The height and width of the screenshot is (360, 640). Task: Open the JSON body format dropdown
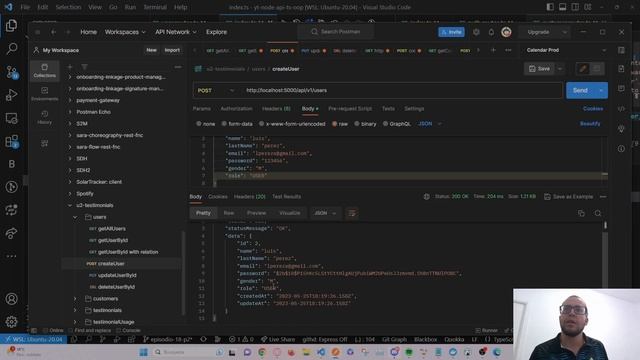click(x=430, y=124)
